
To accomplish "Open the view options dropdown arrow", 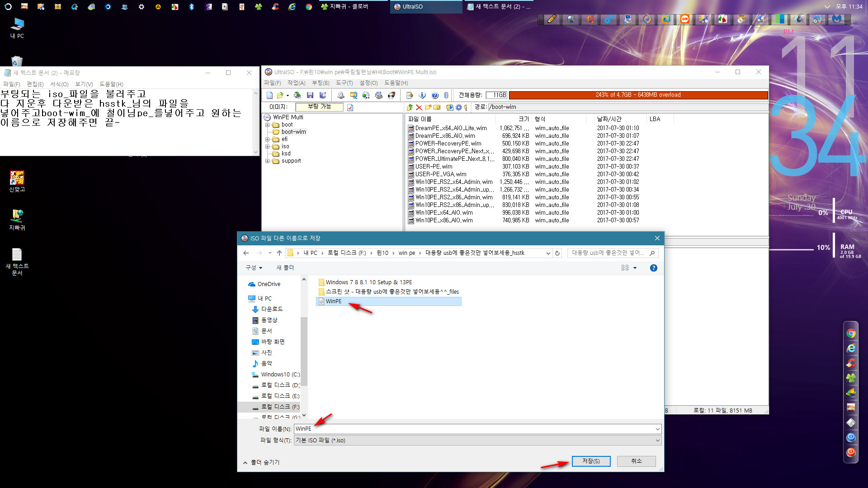I will coord(635,268).
